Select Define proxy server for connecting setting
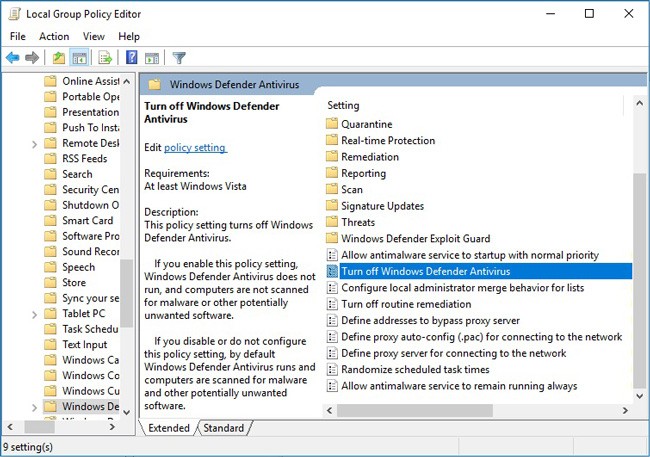650x457 pixels. [x=454, y=353]
